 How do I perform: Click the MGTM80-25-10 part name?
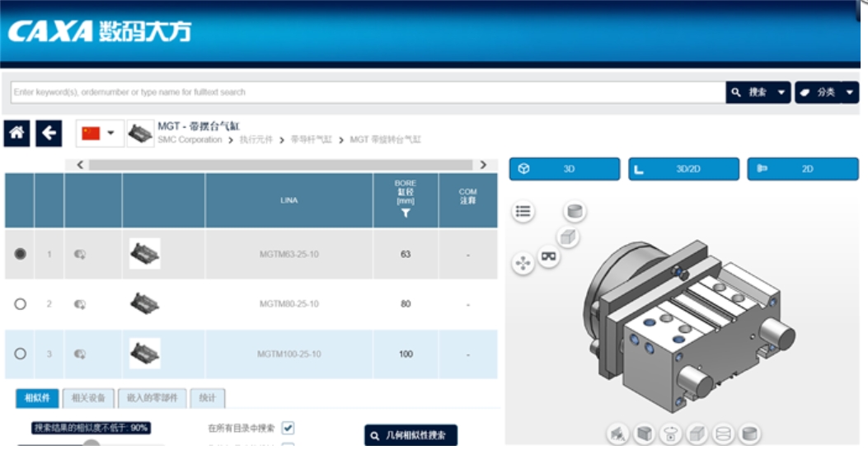point(289,304)
